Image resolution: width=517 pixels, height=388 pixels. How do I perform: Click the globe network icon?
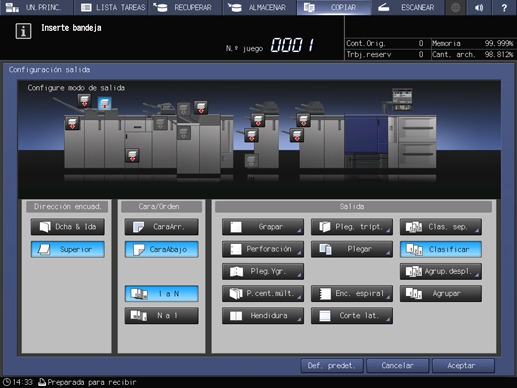click(455, 7)
